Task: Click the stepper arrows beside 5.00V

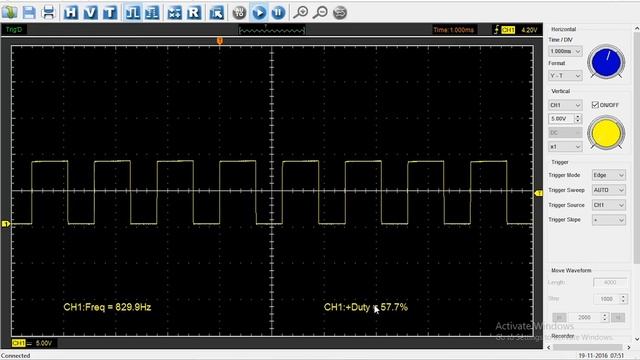Action: point(578,119)
